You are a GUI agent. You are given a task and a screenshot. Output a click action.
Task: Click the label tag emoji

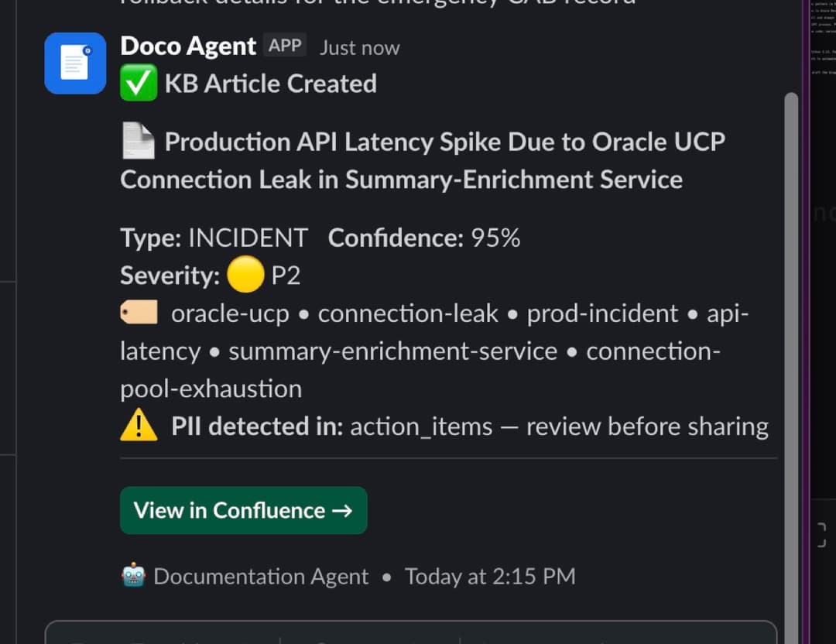[139, 313]
